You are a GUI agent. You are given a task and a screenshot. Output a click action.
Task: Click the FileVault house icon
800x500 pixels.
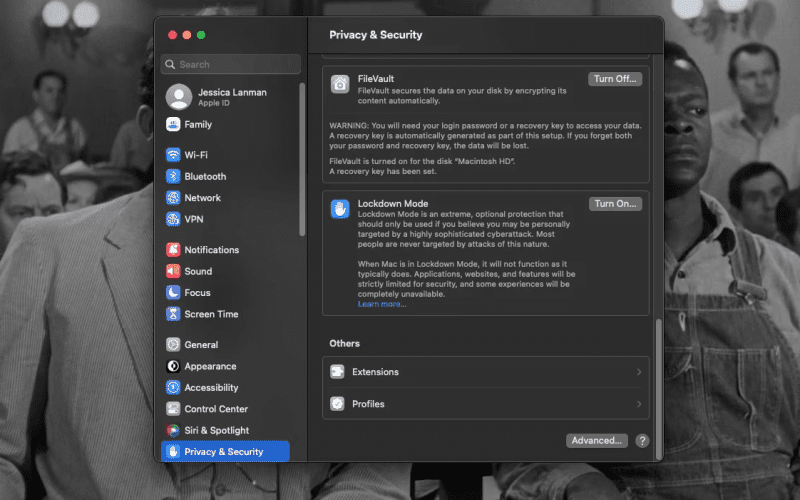340,84
